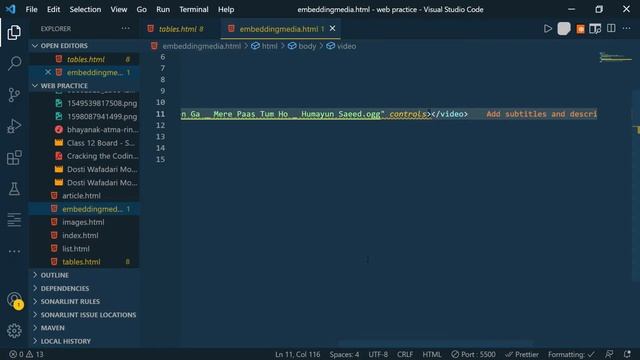Expand the Local History section

click(x=84, y=341)
